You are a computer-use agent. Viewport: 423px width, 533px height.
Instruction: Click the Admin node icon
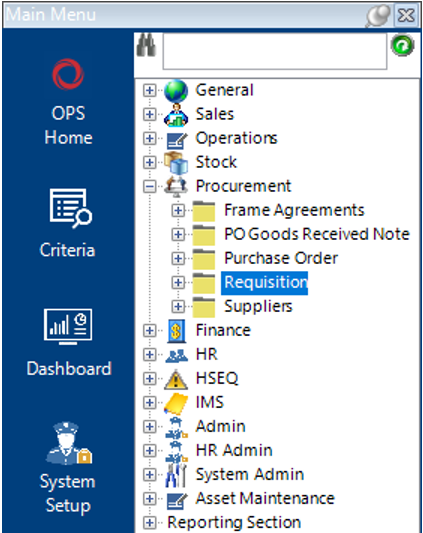176,428
